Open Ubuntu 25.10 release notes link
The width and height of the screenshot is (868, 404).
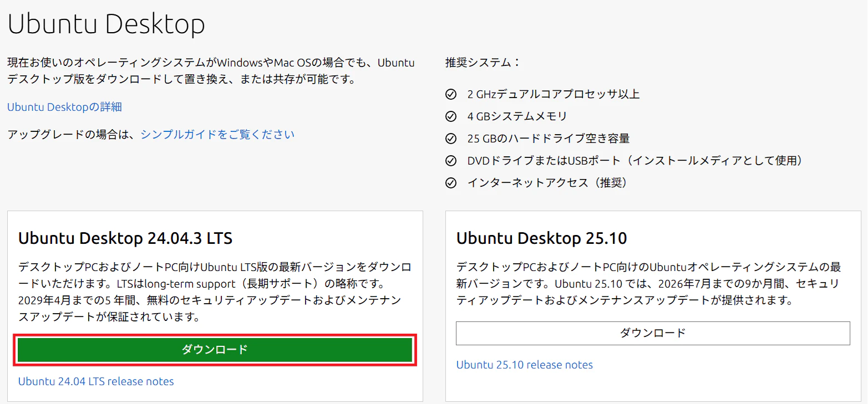click(525, 365)
